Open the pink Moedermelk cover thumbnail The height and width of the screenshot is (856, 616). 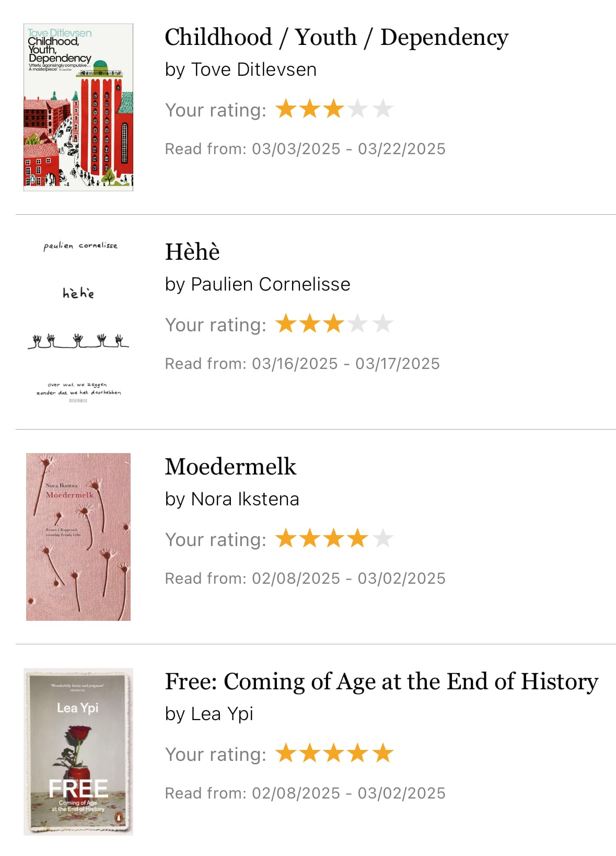tap(78, 537)
